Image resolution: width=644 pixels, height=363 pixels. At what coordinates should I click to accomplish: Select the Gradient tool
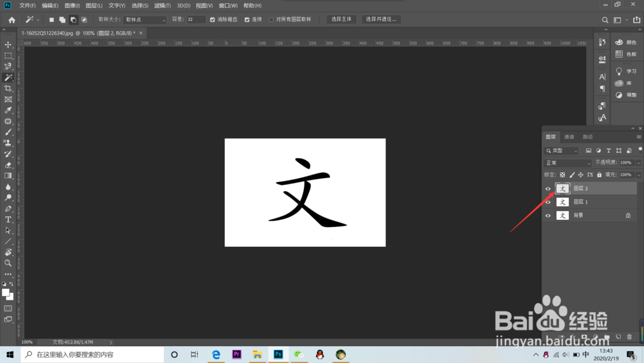8,175
